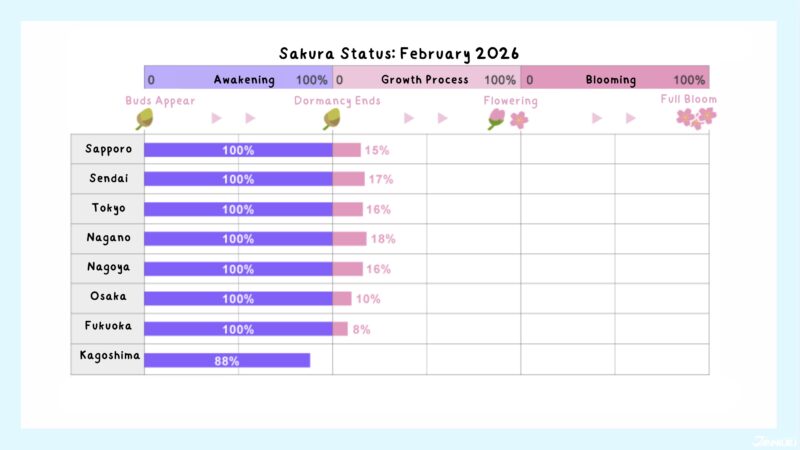Select the Blooming phase header bar
The image size is (800, 450).
pos(614,79)
